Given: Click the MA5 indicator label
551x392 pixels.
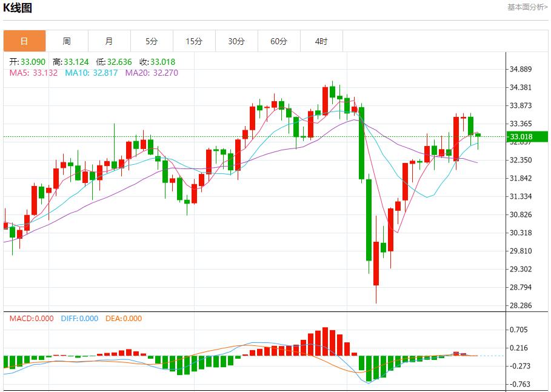Looking at the screenshot, I should (33, 73).
